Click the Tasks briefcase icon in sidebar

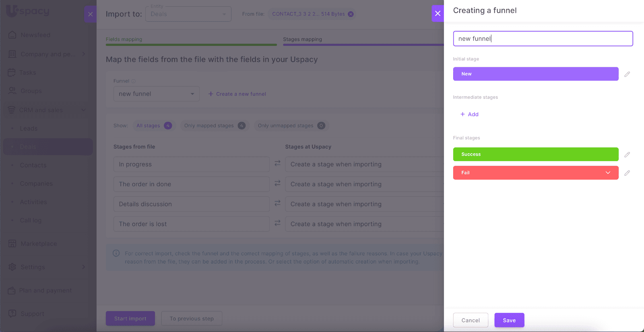(11, 73)
